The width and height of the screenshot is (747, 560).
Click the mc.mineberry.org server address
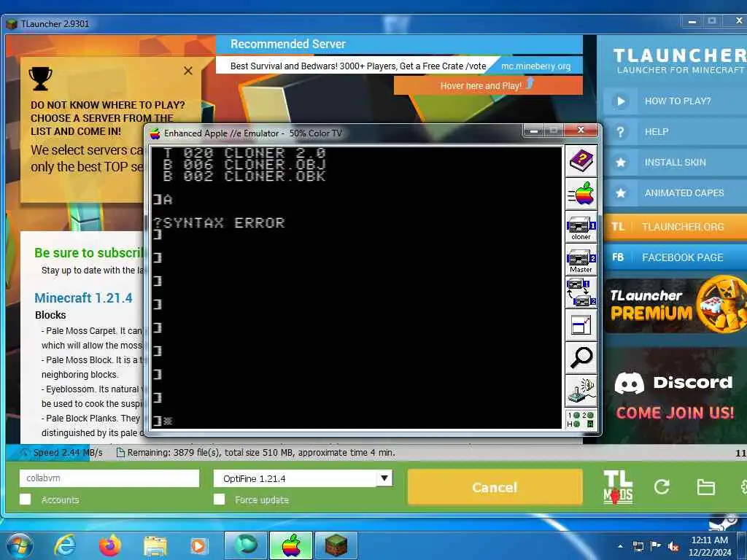[535, 66]
